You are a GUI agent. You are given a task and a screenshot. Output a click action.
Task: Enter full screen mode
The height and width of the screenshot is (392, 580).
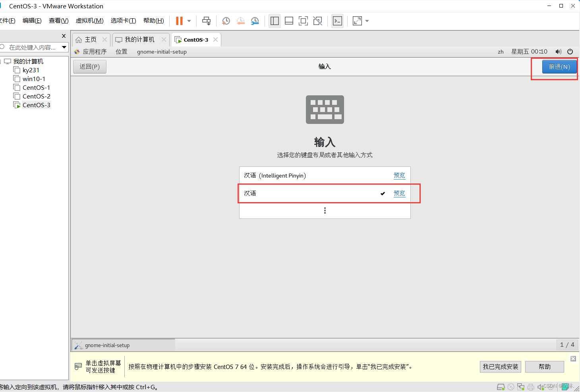pyautogui.click(x=303, y=21)
